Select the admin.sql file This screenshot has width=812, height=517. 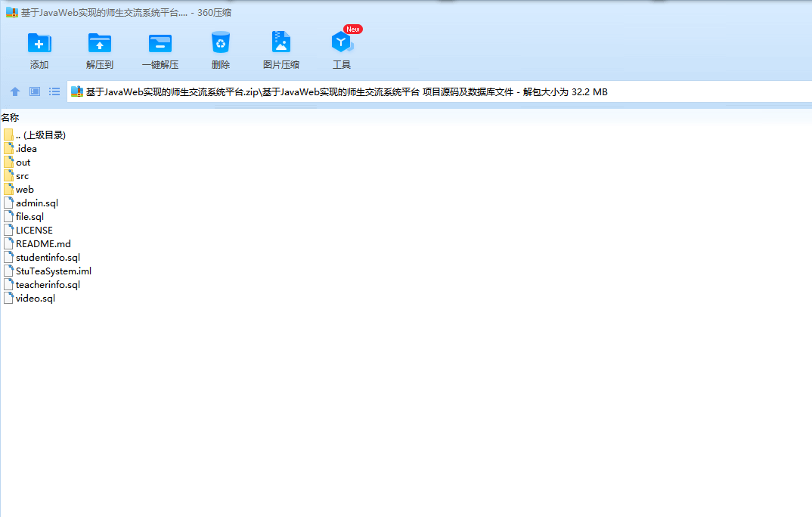(31, 203)
